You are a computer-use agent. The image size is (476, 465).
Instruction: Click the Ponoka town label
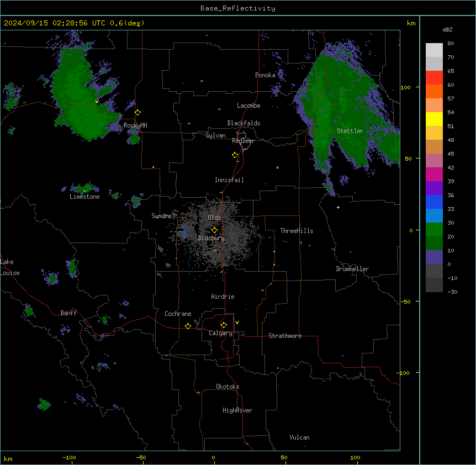click(x=265, y=75)
